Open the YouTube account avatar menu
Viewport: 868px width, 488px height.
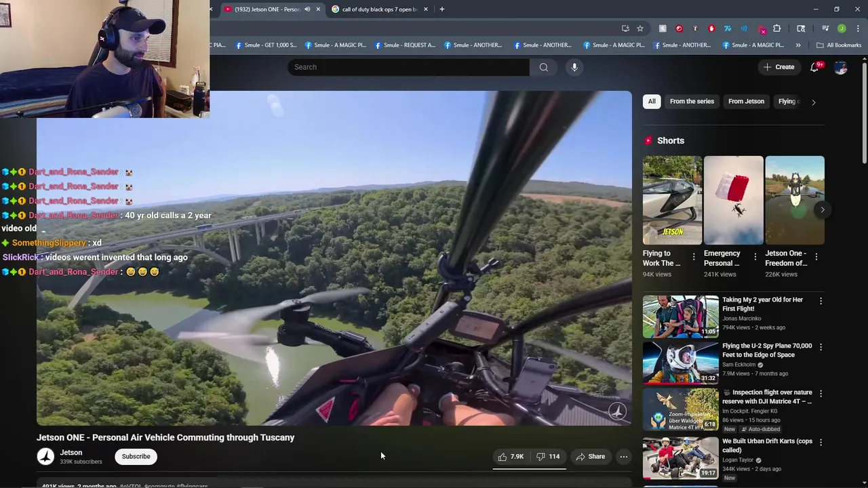click(840, 67)
